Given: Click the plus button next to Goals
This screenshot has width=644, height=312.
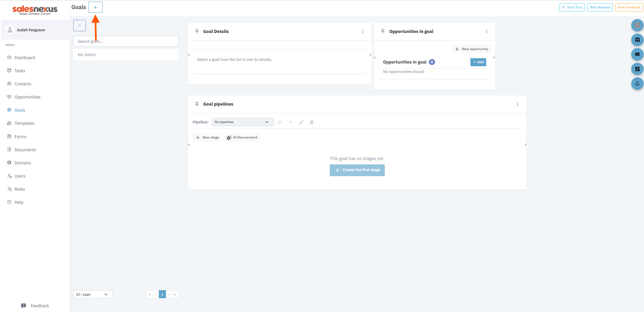Looking at the screenshot, I should (95, 7).
